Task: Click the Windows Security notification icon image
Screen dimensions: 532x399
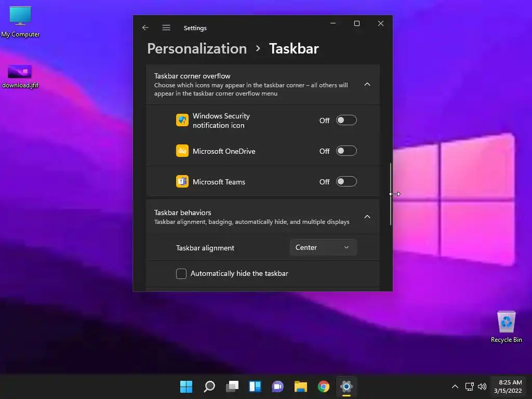Action: [x=182, y=120]
